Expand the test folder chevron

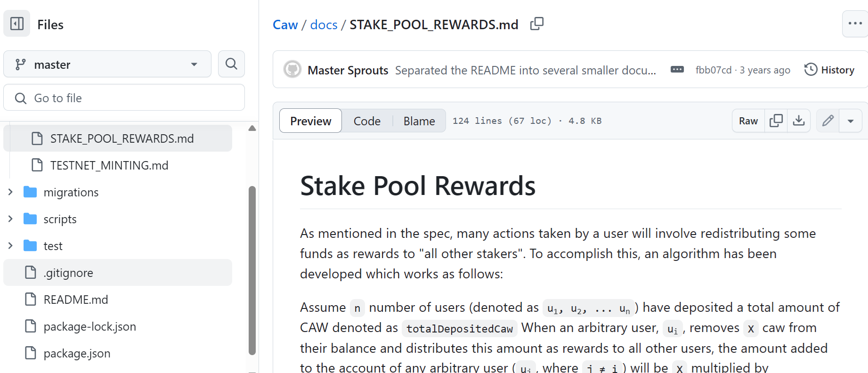click(10, 246)
